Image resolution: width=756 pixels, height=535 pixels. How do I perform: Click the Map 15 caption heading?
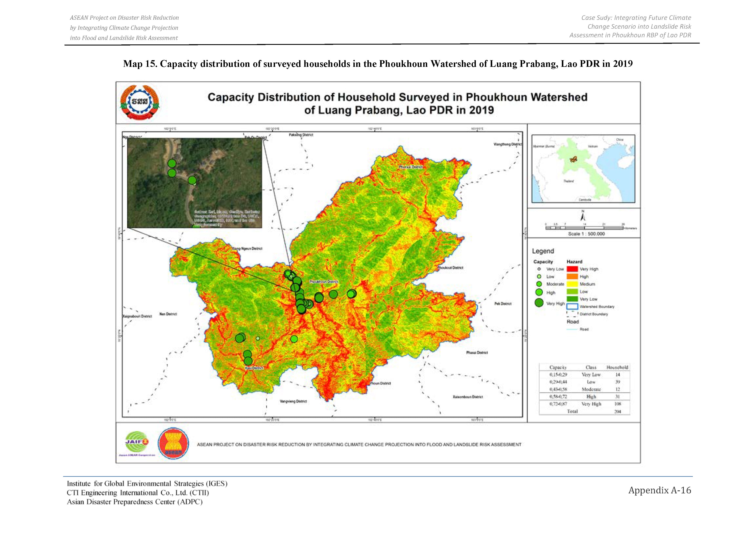pos(378,64)
